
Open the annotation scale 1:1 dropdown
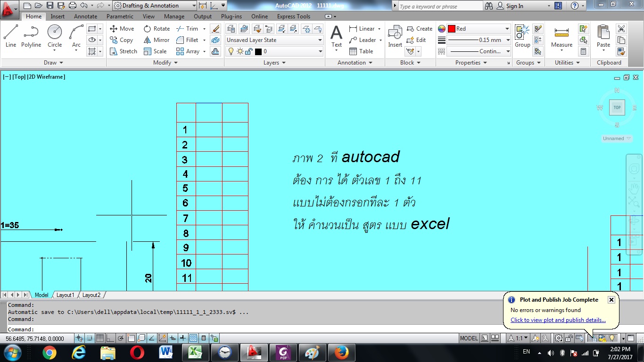click(x=518, y=338)
